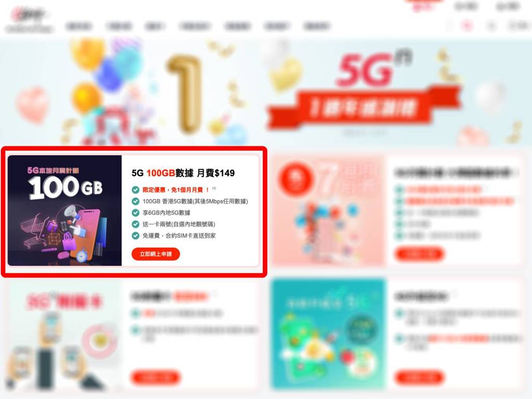Open footnote (1) after 限定優惠 text

(214, 188)
